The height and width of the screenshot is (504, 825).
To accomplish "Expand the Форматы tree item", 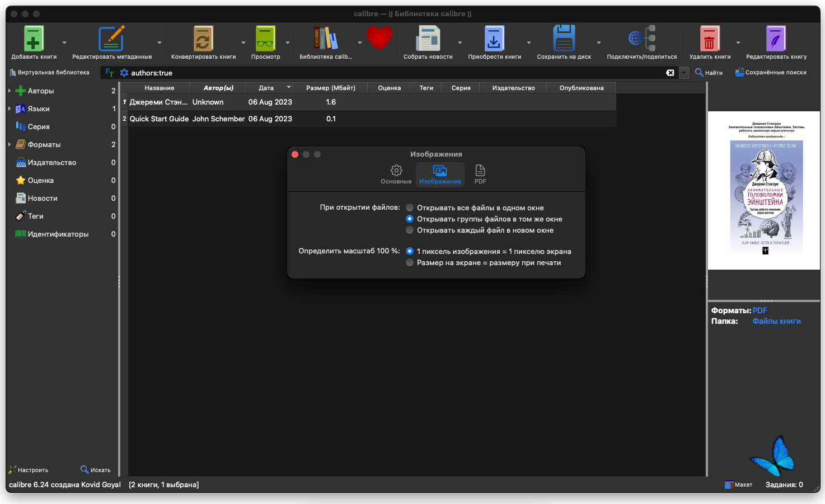I will pyautogui.click(x=10, y=144).
